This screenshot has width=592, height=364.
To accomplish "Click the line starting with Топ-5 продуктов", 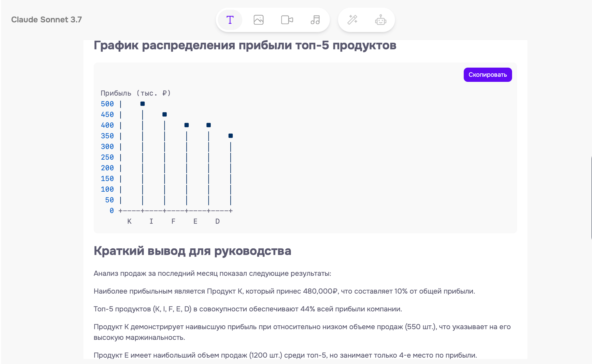I will click(x=247, y=309).
